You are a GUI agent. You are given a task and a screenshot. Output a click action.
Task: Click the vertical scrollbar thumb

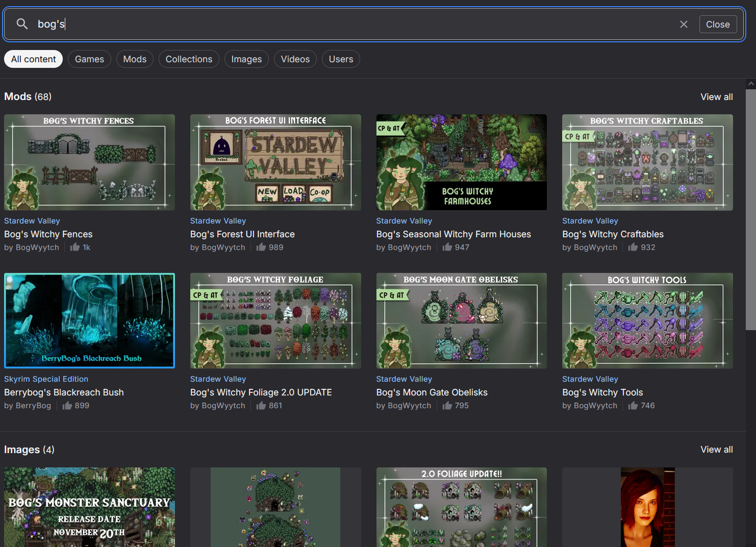pyautogui.click(x=750, y=209)
